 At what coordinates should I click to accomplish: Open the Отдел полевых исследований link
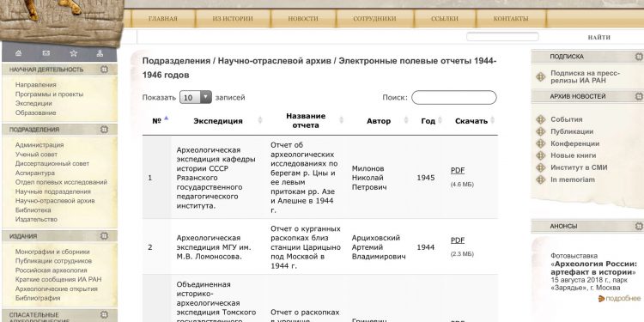[61, 182]
